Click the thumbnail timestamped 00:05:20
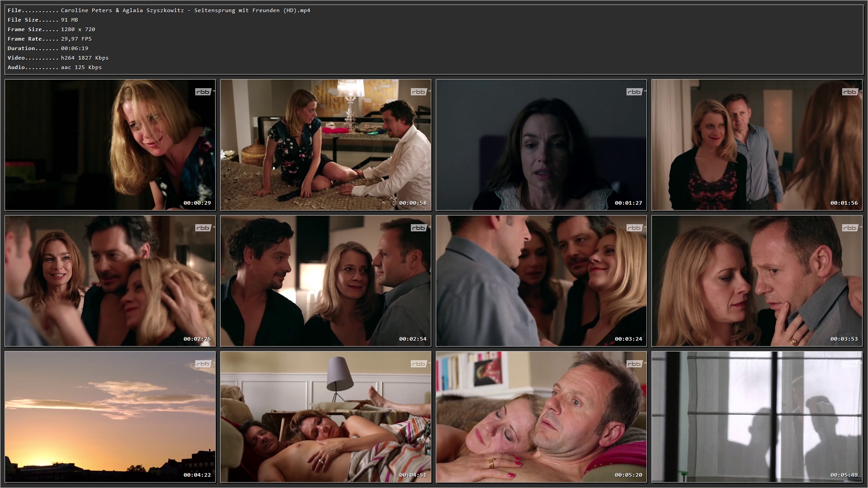The image size is (868, 488). 541,417
